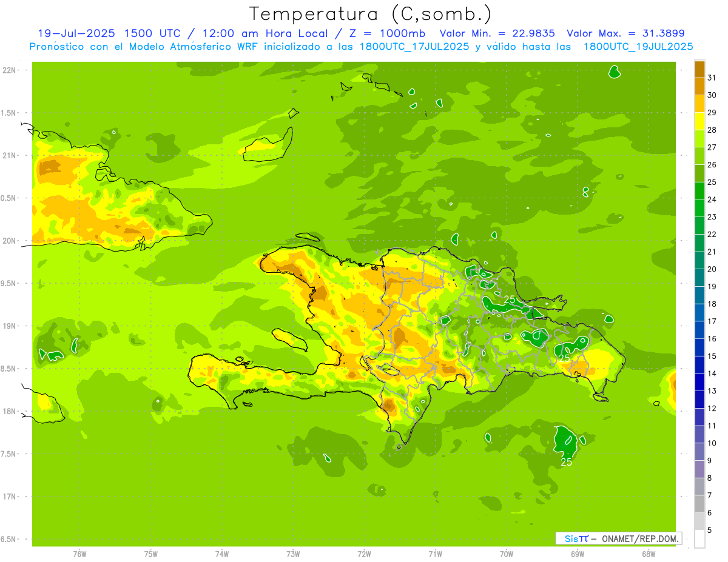Click the '25' contour label on the offshore southern patch

(566, 462)
